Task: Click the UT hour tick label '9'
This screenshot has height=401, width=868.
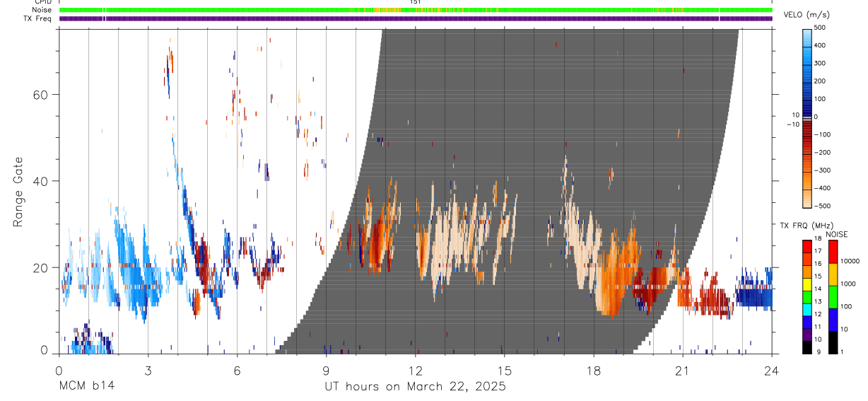Action: pos(326,370)
